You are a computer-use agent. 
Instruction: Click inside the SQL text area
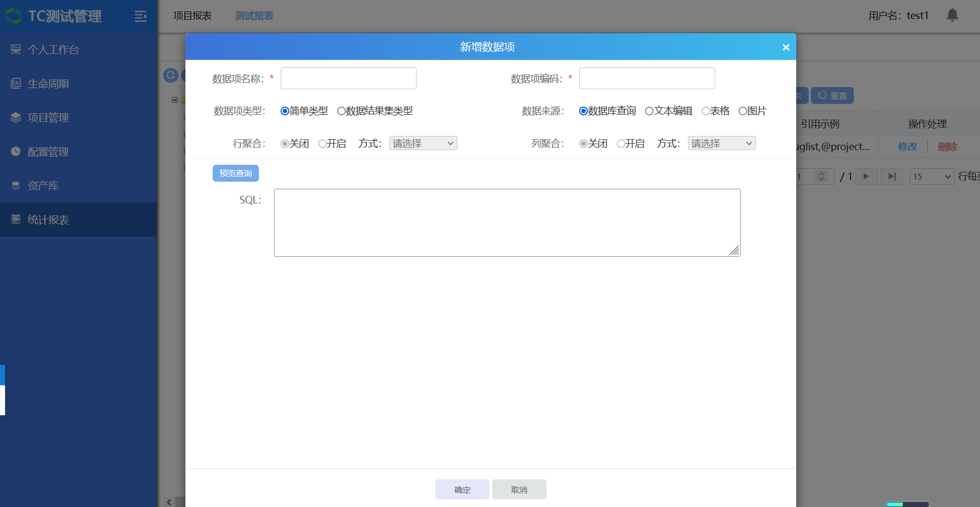point(507,222)
